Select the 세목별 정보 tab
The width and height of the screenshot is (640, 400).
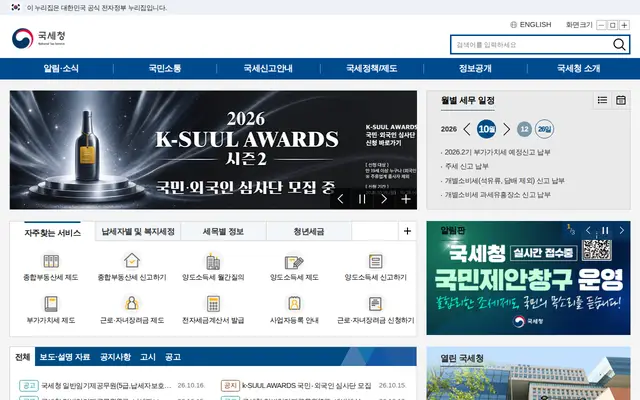click(x=223, y=231)
